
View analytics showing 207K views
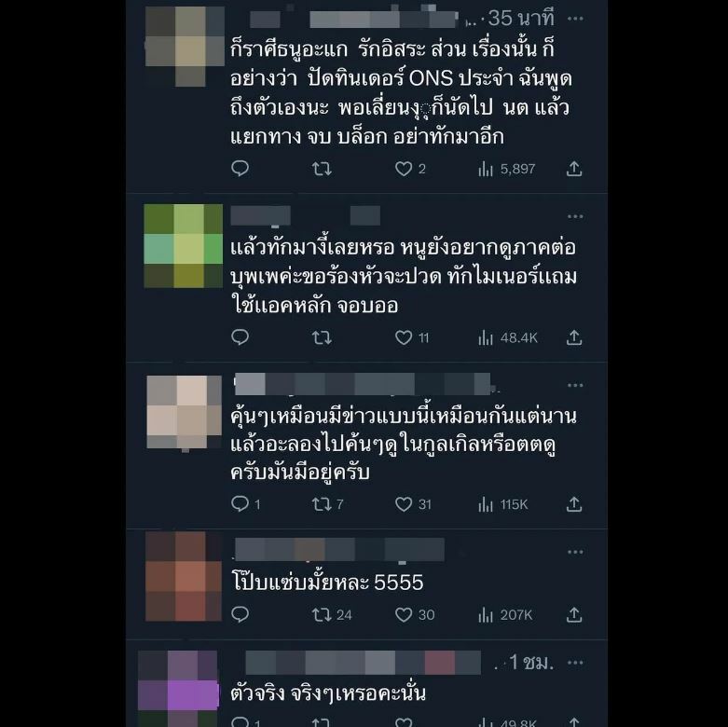(x=505, y=615)
